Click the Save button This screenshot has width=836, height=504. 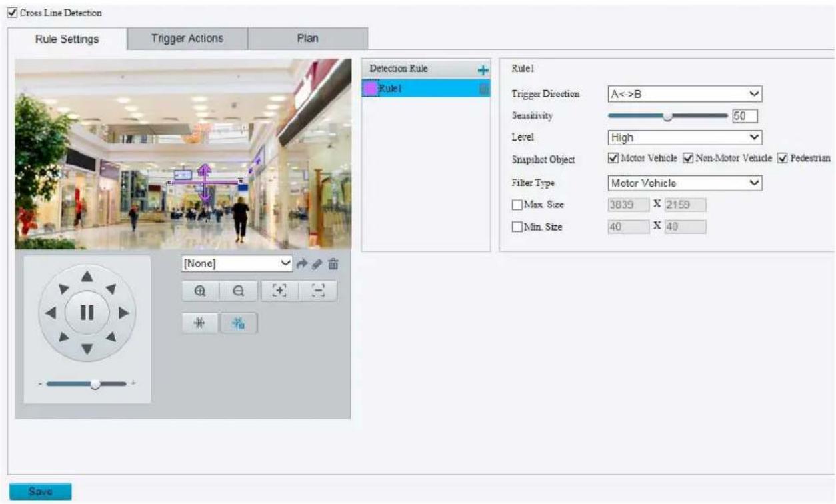point(41,491)
